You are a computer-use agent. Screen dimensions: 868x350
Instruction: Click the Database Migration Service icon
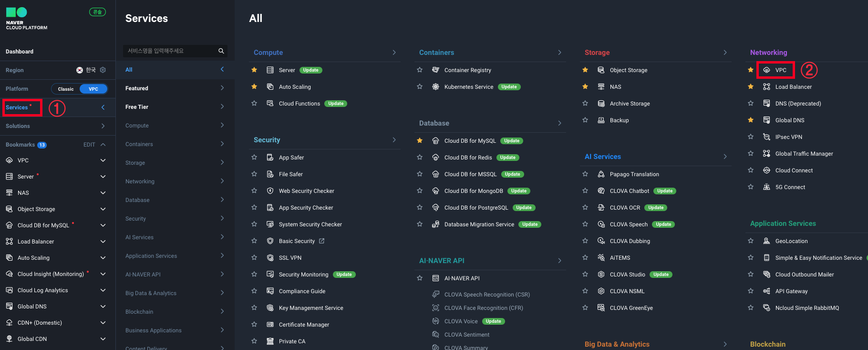[435, 224]
